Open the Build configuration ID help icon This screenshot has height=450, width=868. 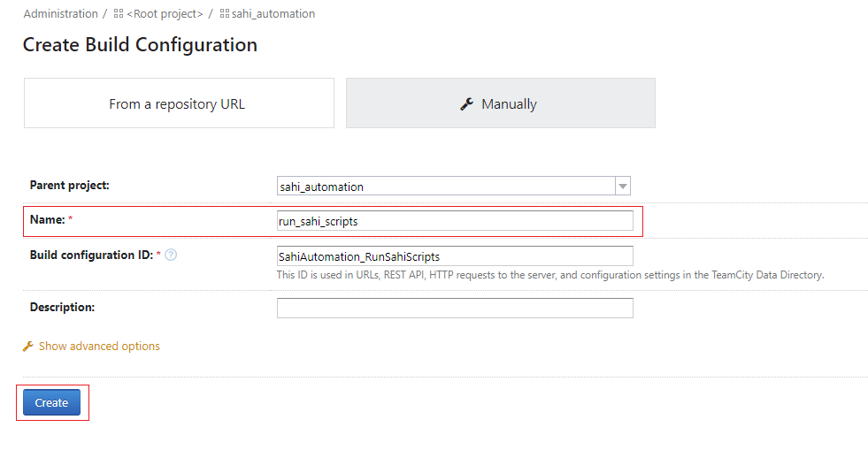click(171, 255)
